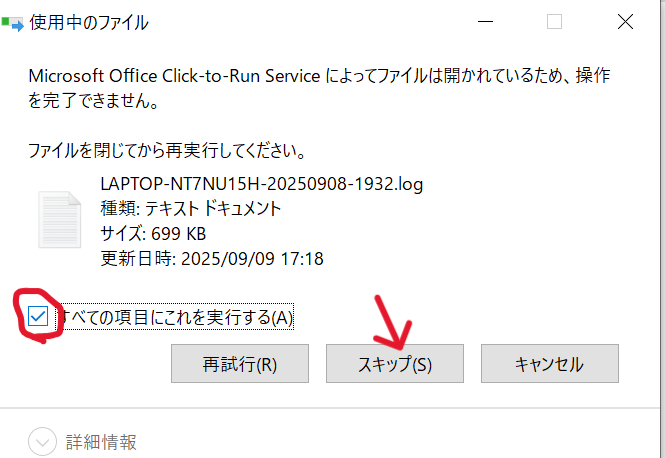Click the サイズ: 699 KB text
The width and height of the screenshot is (665, 458).
tap(153, 234)
